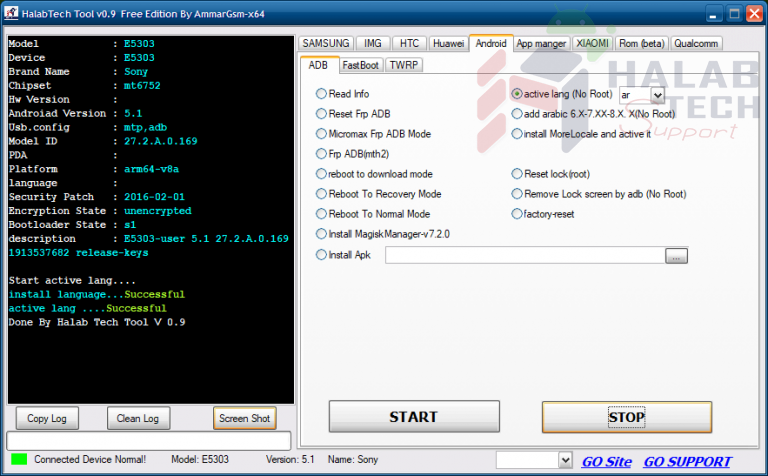768x476 pixels.
Task: Click the Security Patch date 2016-02-01
Action: 154,197
